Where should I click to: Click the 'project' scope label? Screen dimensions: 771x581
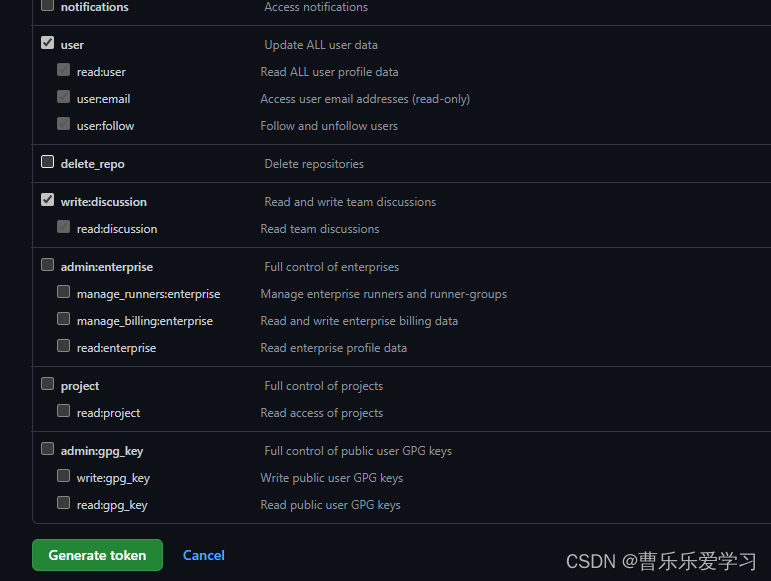coord(80,386)
